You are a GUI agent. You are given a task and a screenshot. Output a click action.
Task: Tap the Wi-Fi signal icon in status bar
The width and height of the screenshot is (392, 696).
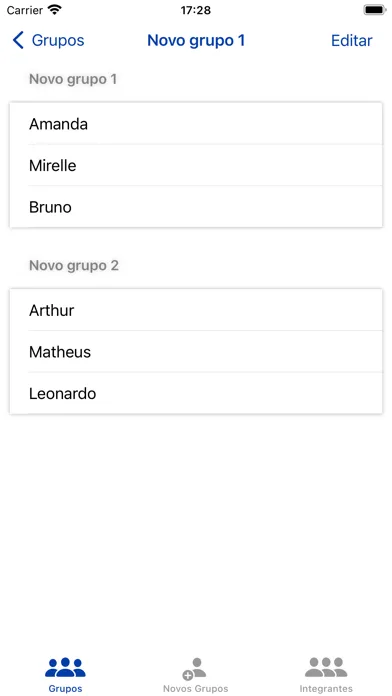(55, 10)
